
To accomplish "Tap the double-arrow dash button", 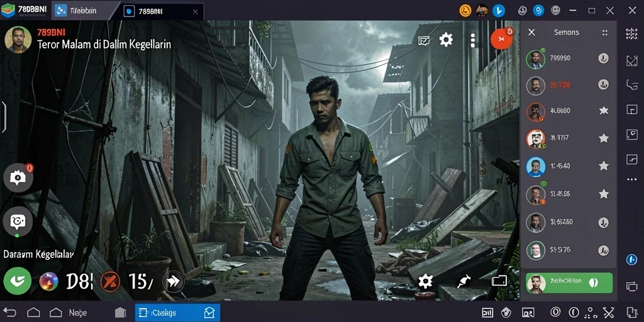I will [174, 281].
